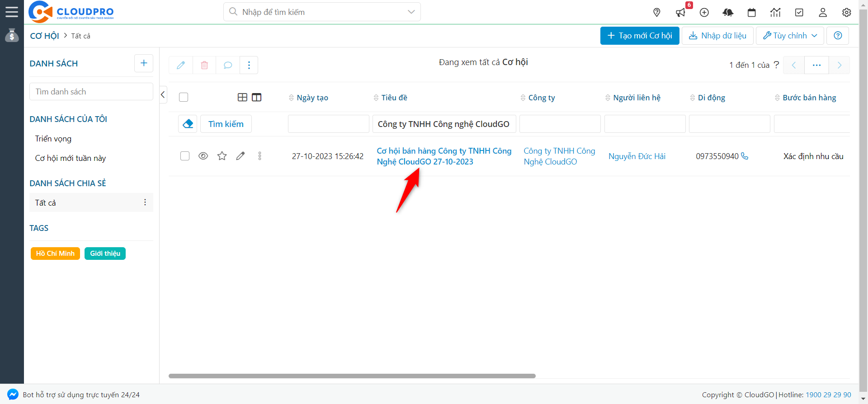Screen dimensions: 868x404
Task: Add a new list with plus button
Action: point(144,63)
